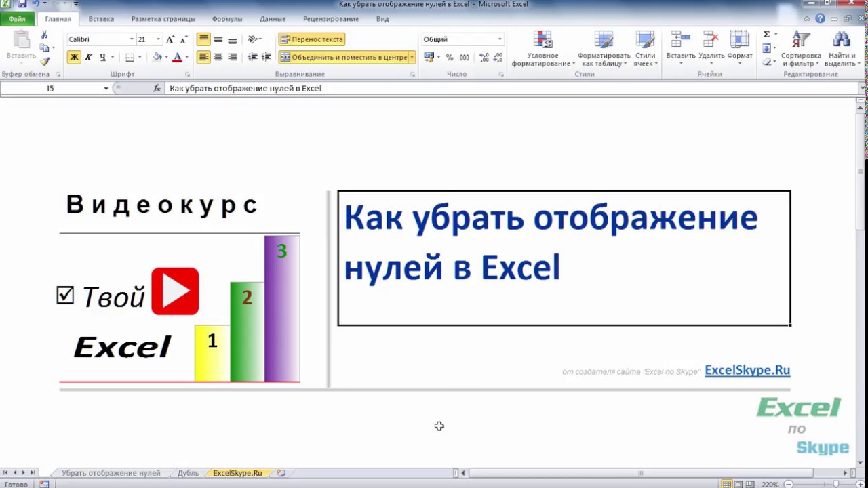Toggle top vertical alignment
The height and width of the screenshot is (488, 868).
[203, 39]
